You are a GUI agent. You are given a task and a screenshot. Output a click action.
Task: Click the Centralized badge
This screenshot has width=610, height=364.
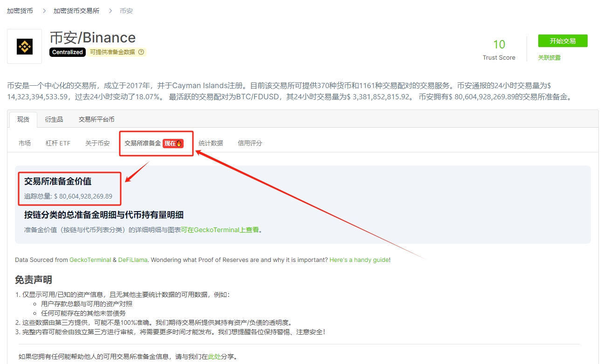click(x=68, y=52)
